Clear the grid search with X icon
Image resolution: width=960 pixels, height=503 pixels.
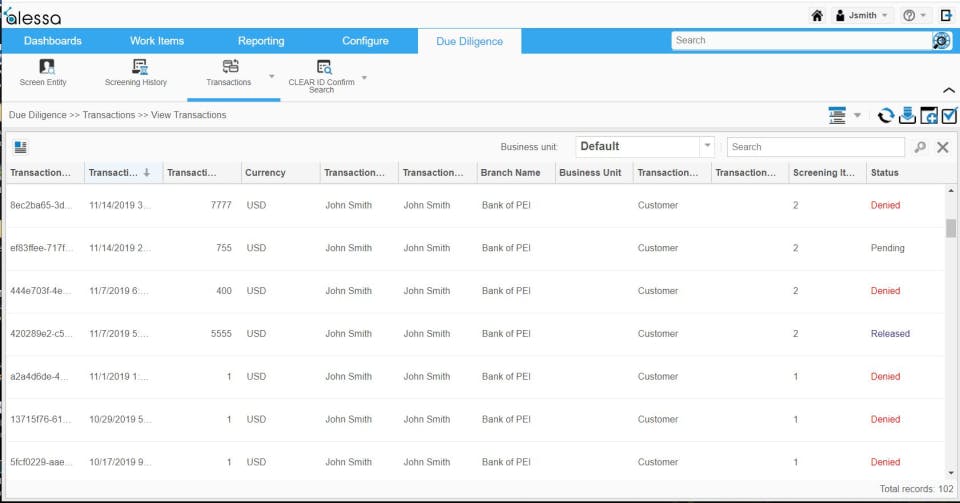(943, 147)
